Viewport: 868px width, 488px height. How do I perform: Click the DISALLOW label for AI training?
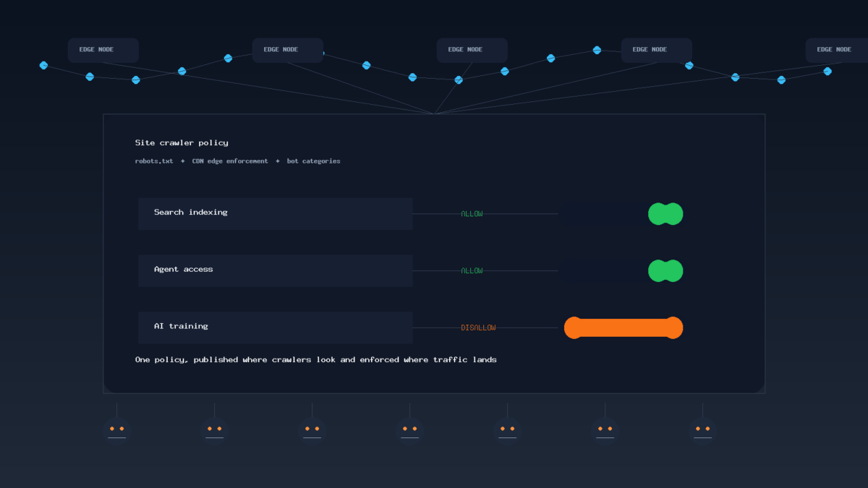[478, 328]
